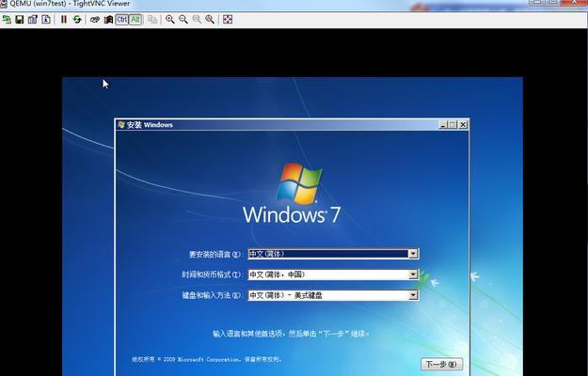
Task: Open the 时间和货币格式 dropdown
Action: coord(413,274)
